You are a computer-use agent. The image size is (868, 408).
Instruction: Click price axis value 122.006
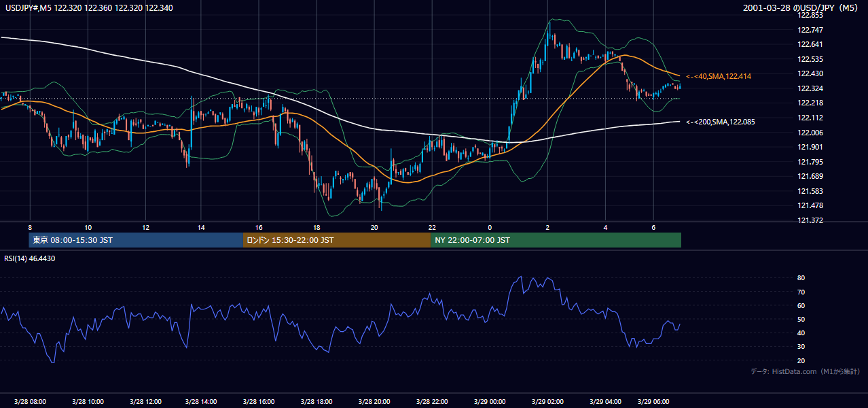[810, 133]
